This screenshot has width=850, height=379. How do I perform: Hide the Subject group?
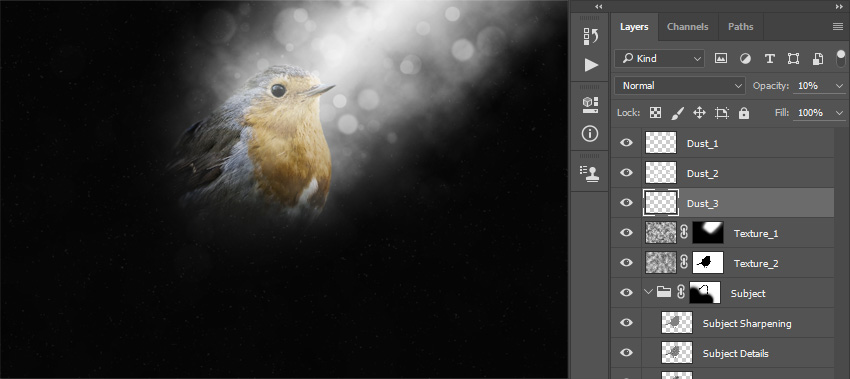(626, 293)
